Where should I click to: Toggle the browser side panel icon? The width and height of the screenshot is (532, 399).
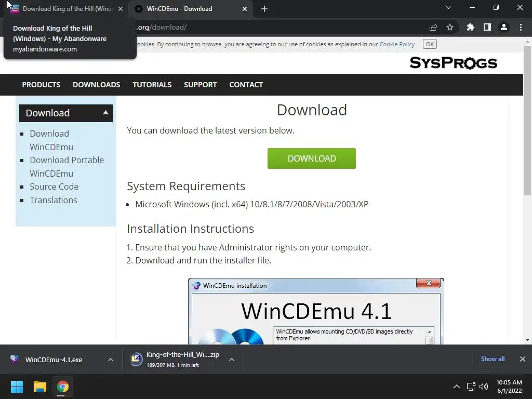pos(487,27)
